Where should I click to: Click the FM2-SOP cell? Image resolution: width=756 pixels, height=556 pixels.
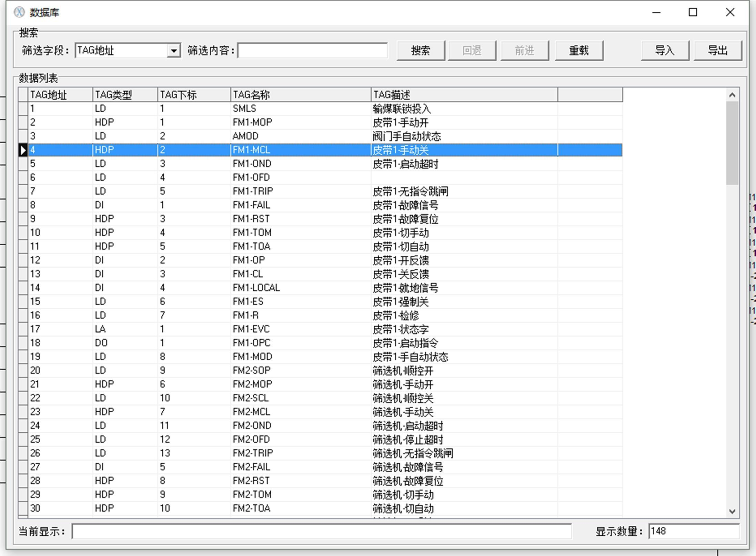point(252,370)
